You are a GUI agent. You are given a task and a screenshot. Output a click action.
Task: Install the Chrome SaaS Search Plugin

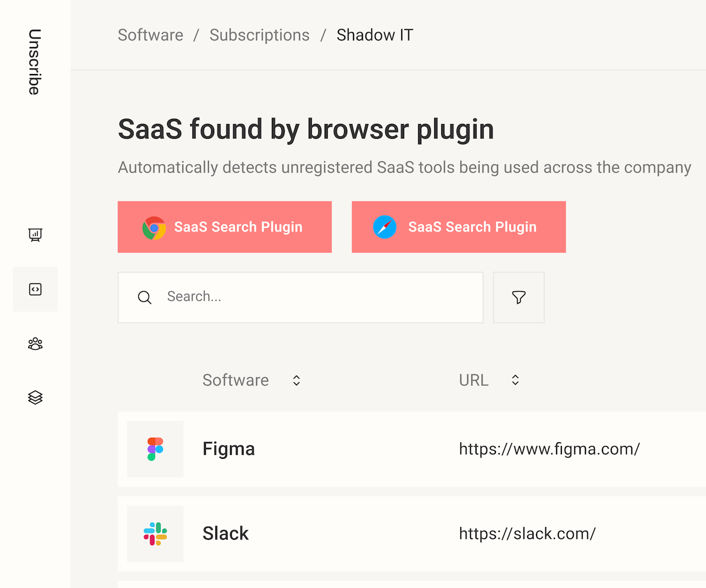(225, 226)
